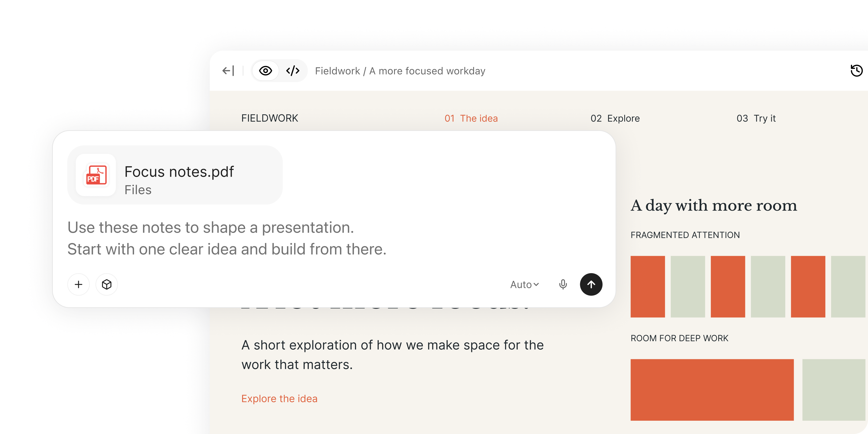Open the Focus notes.pdf attachment chip
This screenshot has height=434, width=868.
pos(175,175)
